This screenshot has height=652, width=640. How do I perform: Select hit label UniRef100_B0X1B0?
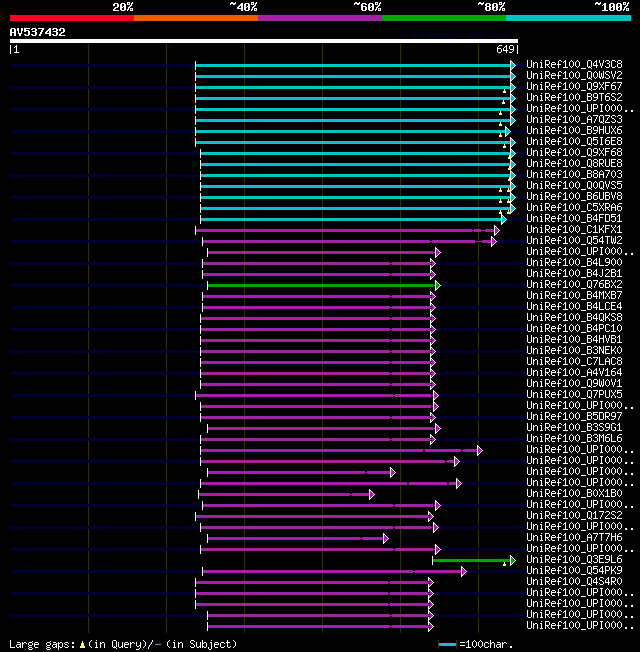point(574,494)
